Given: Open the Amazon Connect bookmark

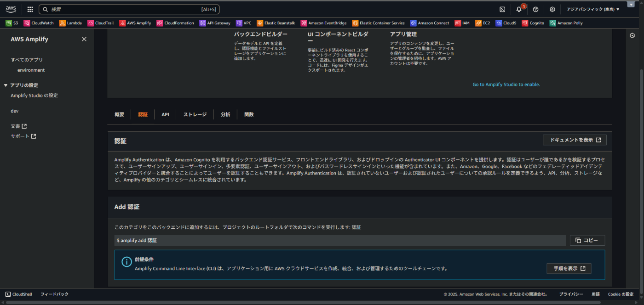Looking at the screenshot, I should click(430, 23).
